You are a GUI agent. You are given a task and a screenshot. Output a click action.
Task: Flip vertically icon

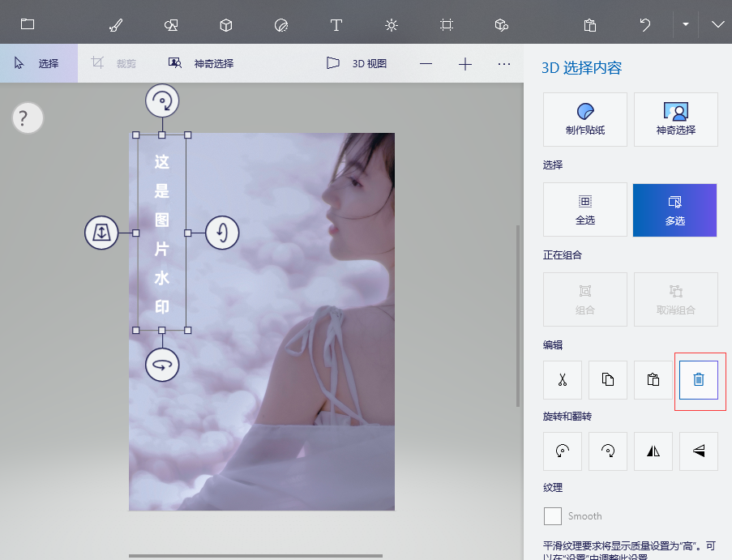coord(699,451)
